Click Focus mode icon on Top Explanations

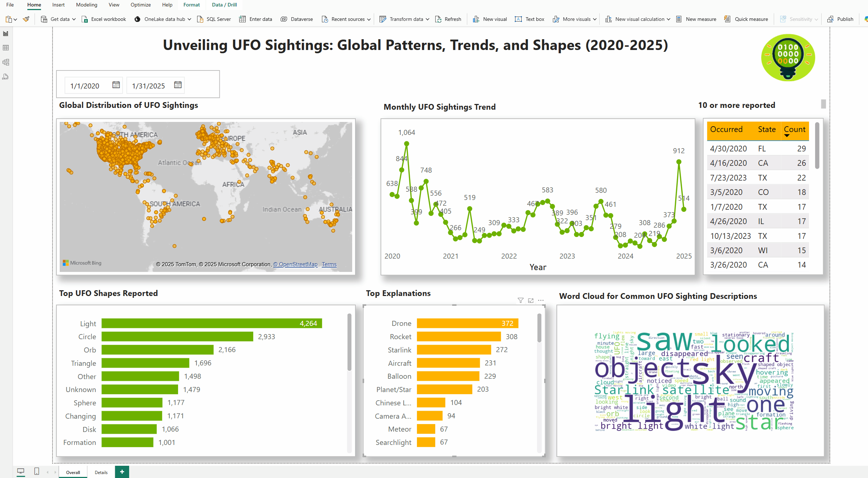click(531, 300)
